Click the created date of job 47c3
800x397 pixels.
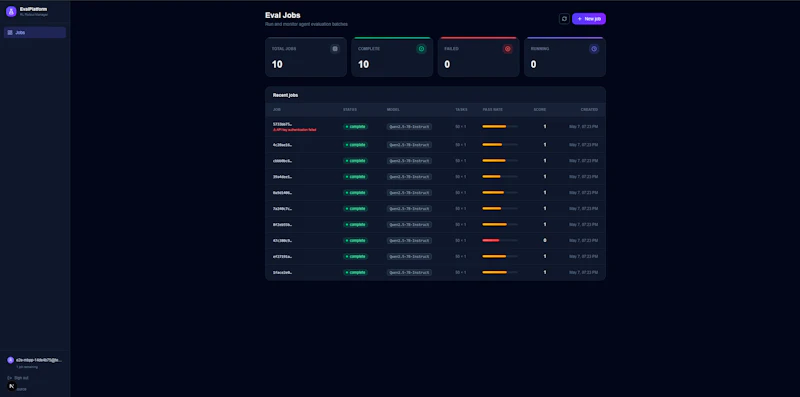click(584, 240)
